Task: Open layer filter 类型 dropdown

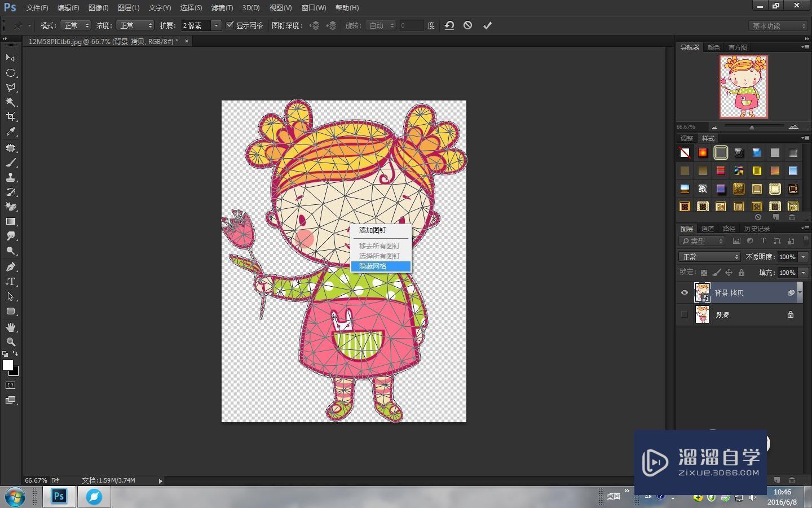Action: [702, 241]
